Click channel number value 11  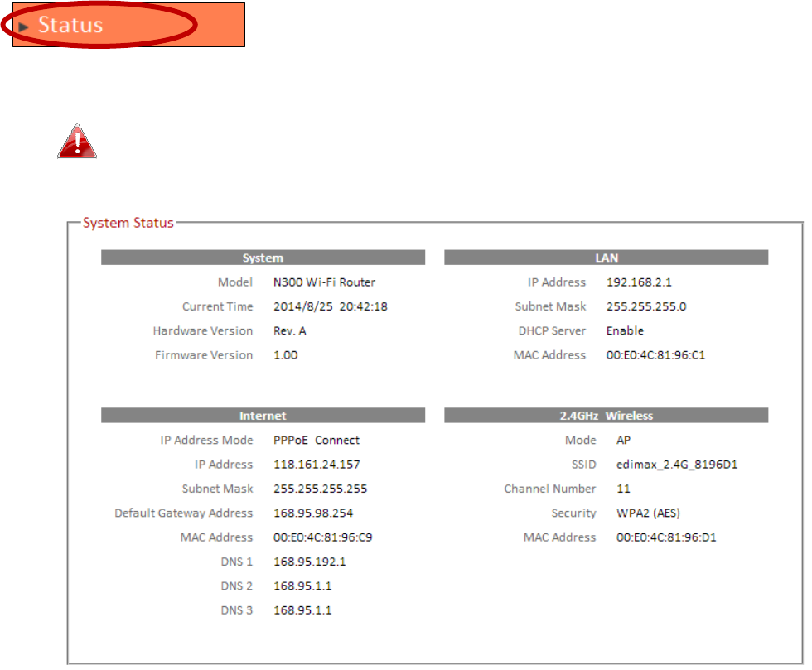(623, 489)
